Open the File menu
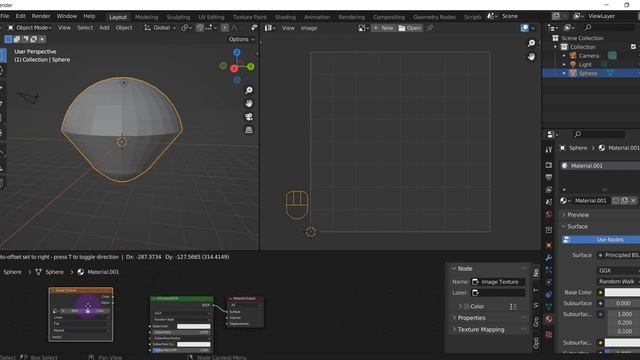The height and width of the screenshot is (360, 640). (x=5, y=16)
